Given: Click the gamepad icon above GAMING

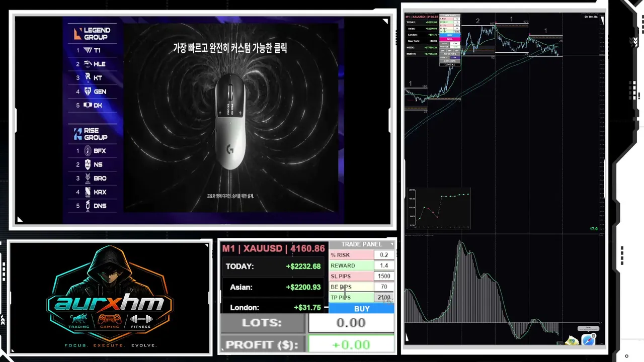Looking at the screenshot, I should (110, 319).
